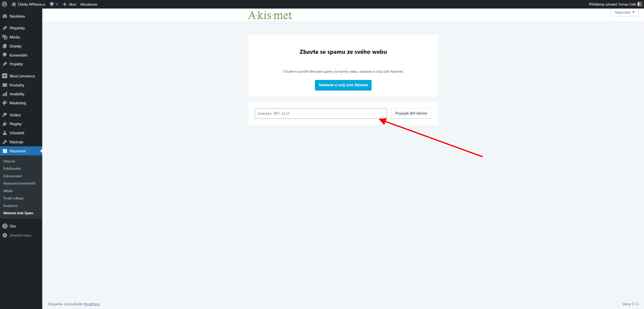Open the comments bubble icon in admin bar
The width and height of the screenshot is (644, 309).
click(52, 4)
